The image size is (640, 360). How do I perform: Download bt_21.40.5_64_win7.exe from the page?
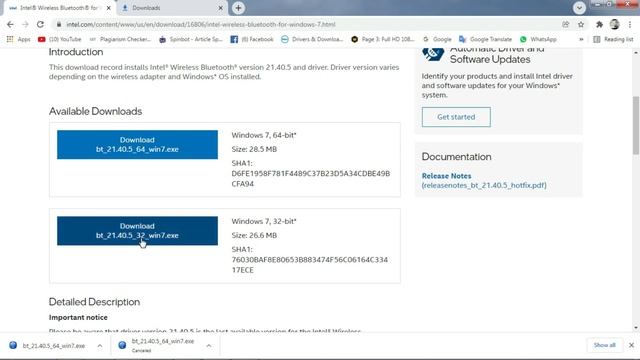click(137, 144)
